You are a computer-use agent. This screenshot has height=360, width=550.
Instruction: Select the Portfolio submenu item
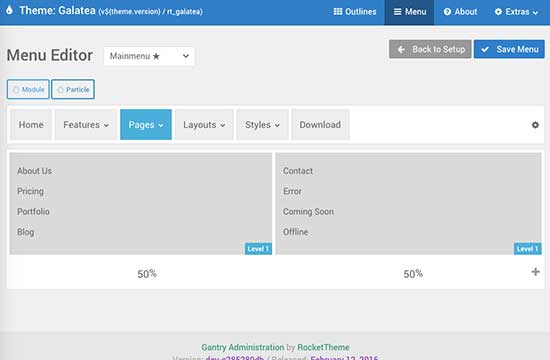coord(33,212)
